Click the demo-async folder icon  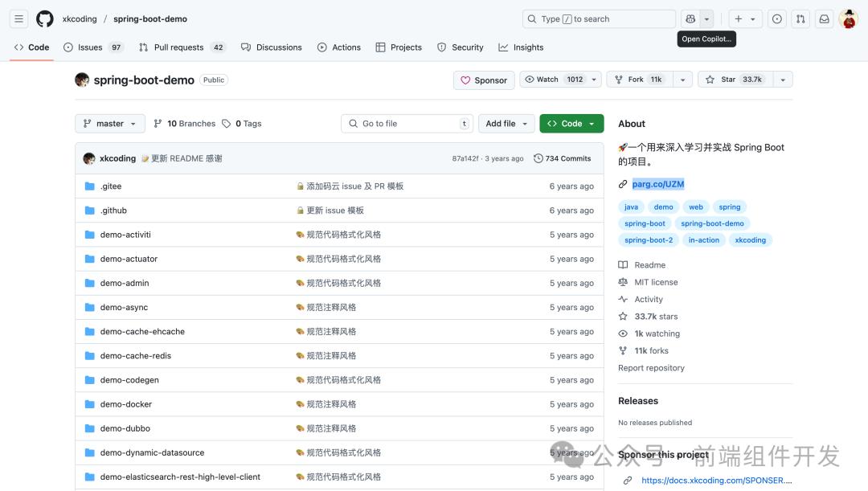click(x=90, y=307)
